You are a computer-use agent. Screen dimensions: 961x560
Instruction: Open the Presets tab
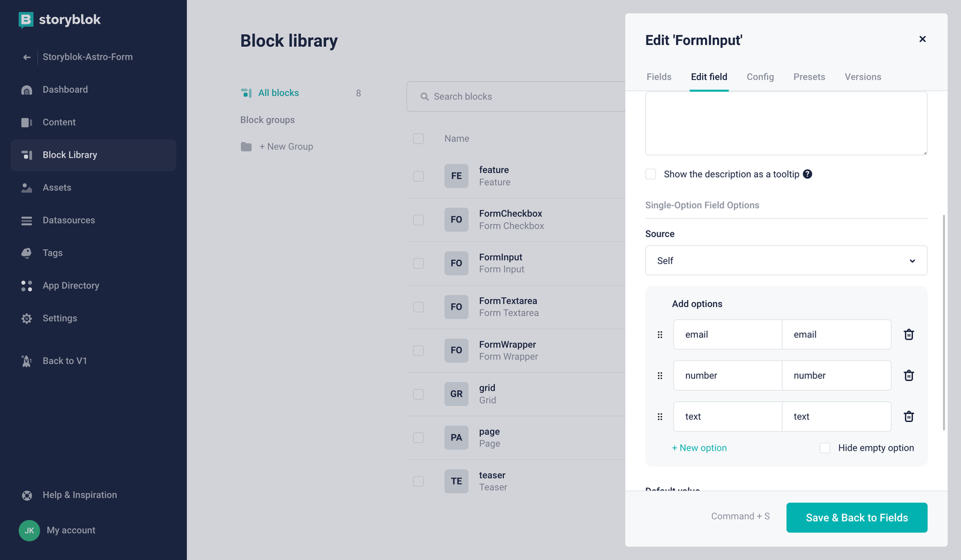[x=809, y=77]
